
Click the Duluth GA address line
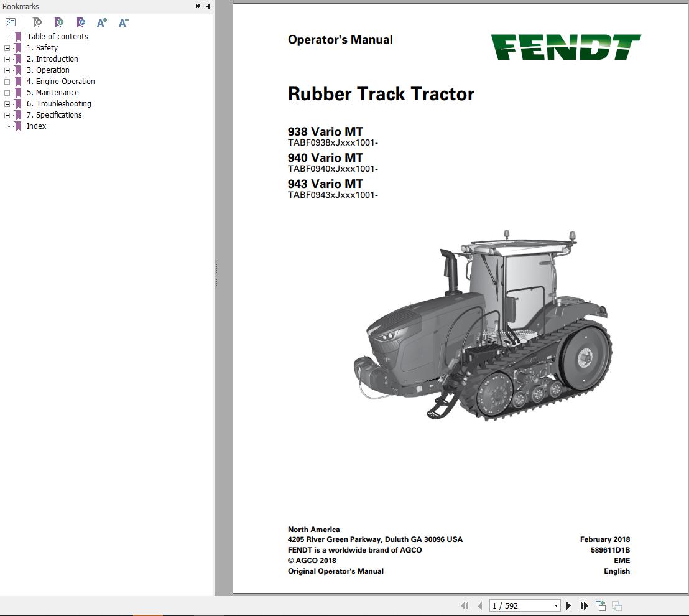click(375, 539)
